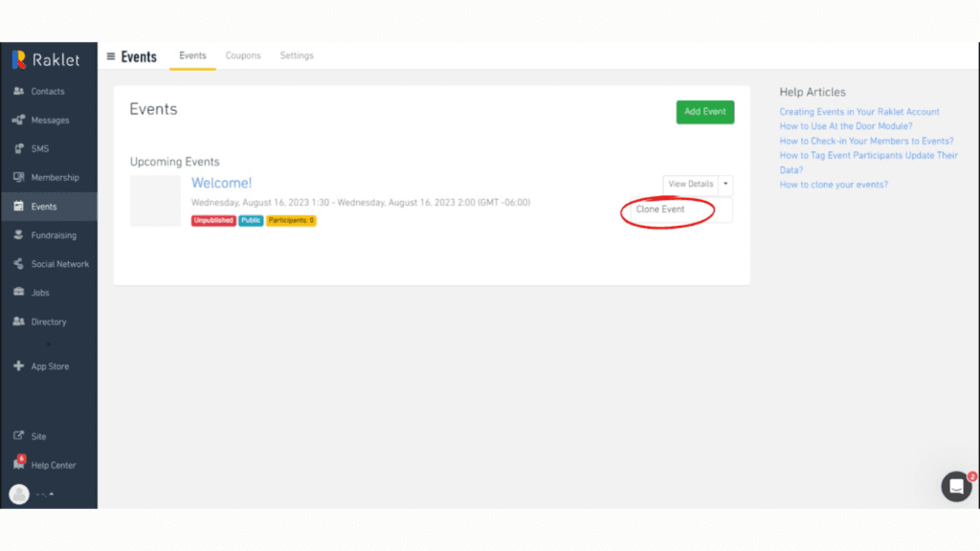
Task: Open How to Use At the Door Module article
Action: tap(846, 126)
